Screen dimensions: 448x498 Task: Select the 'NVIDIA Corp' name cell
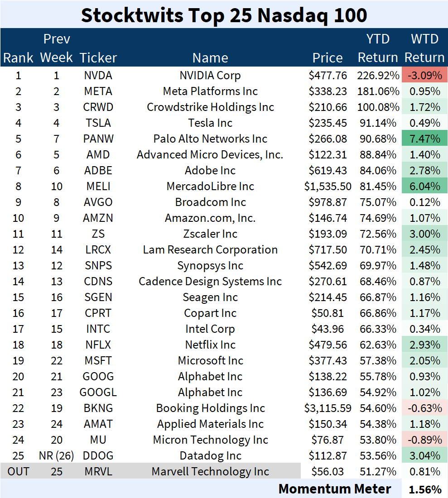(210, 76)
